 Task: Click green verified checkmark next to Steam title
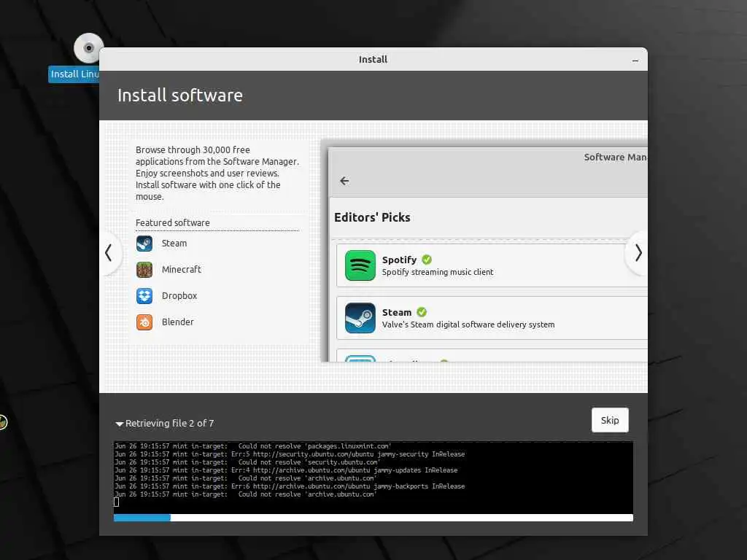422,312
